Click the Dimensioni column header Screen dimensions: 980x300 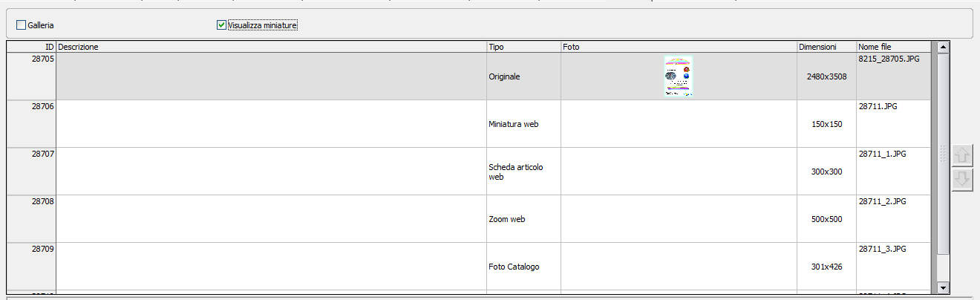tap(826, 47)
